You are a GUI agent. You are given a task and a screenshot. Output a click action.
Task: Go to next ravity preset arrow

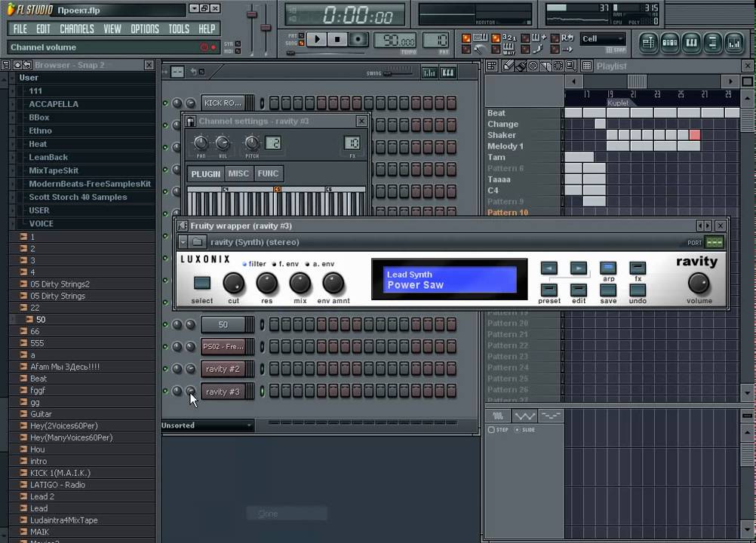pos(579,268)
